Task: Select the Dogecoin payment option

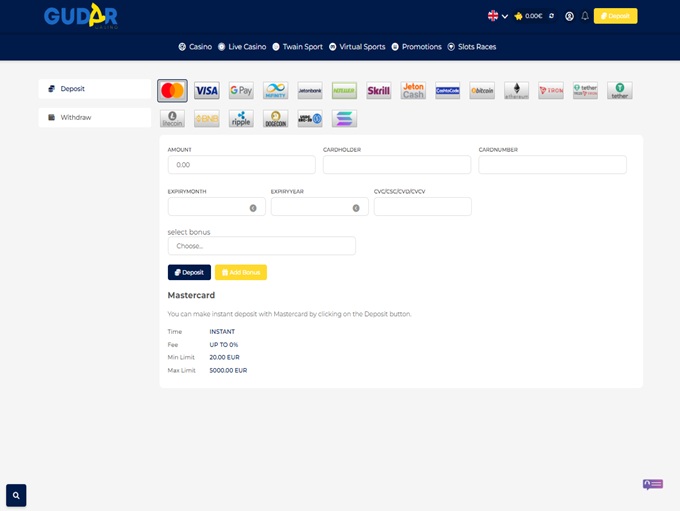Action: click(x=275, y=119)
